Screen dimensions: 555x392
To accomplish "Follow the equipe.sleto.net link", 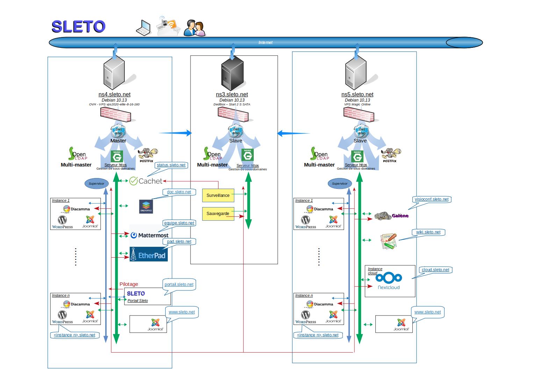I will [x=179, y=223].
